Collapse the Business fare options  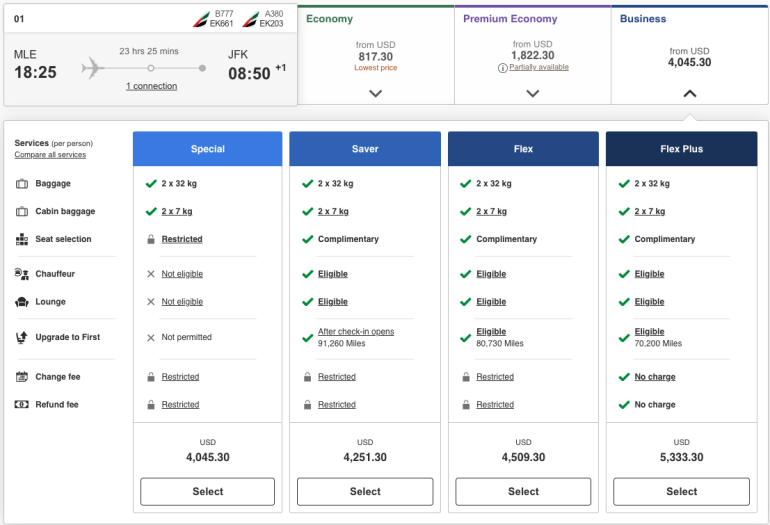(689, 93)
